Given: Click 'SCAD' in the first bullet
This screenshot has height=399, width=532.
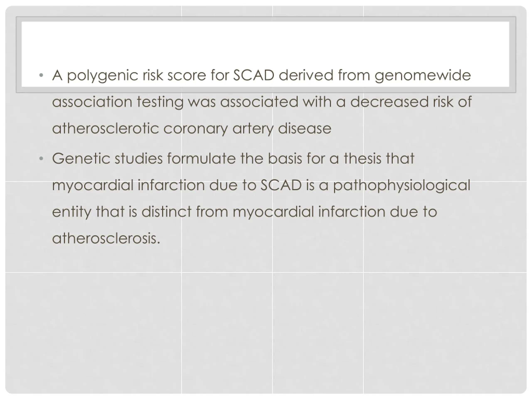Looking at the screenshot, I should click(254, 75).
